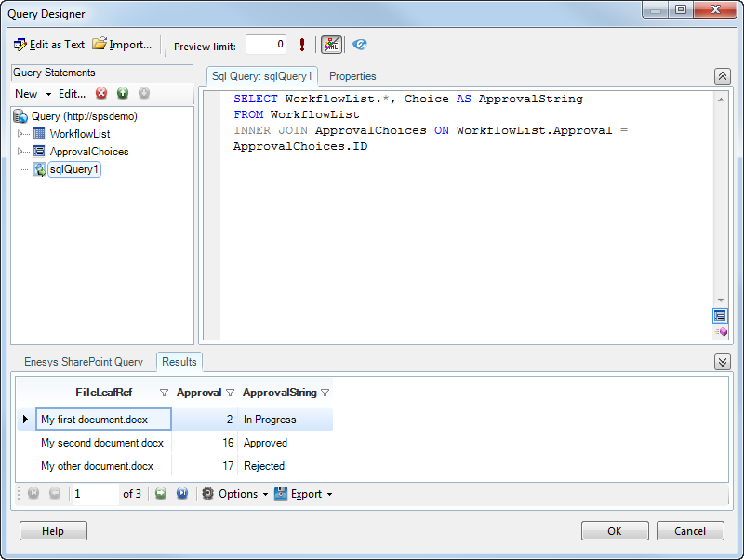Open the New statement dropdown

click(33, 93)
